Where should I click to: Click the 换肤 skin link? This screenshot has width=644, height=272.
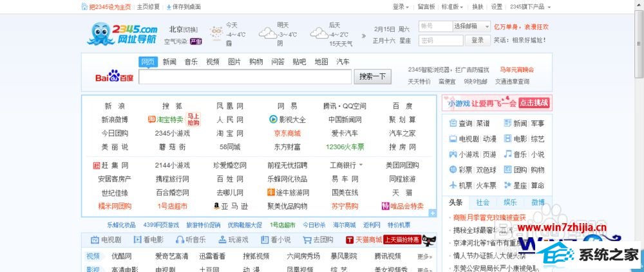478,7
